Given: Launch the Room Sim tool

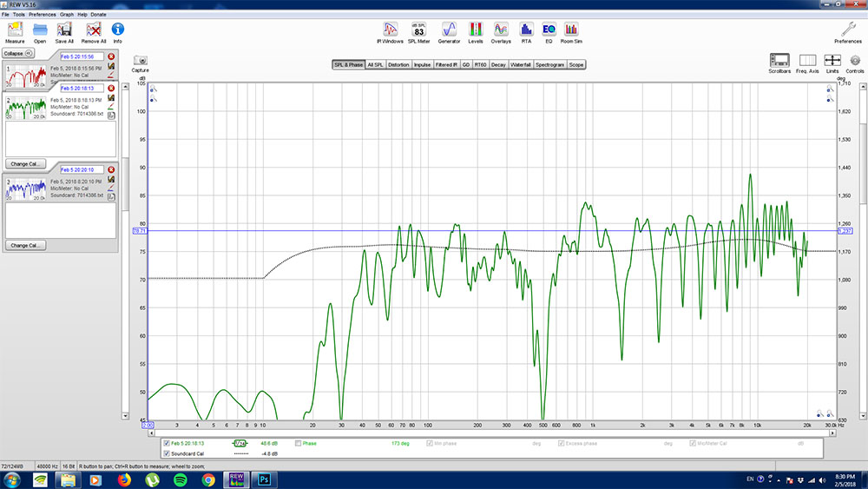Looking at the screenshot, I should (571, 33).
